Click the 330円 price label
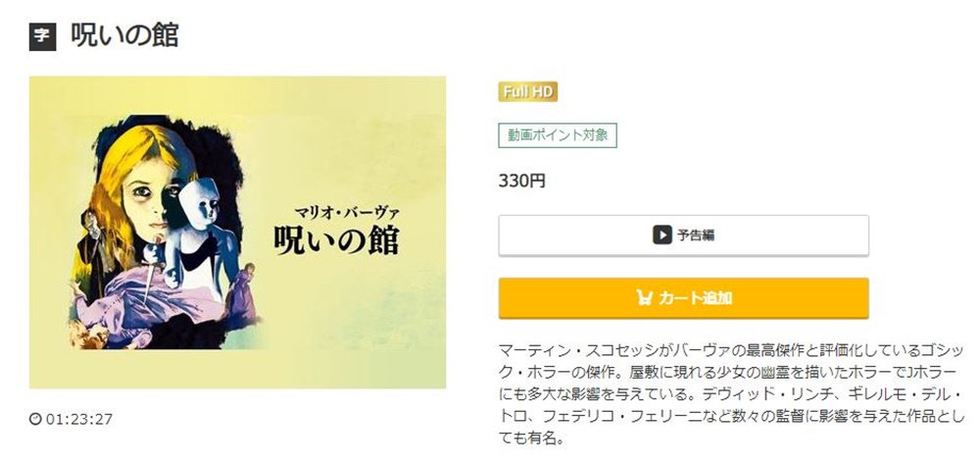Image resolution: width=980 pixels, height=465 pixels. pos(522,181)
